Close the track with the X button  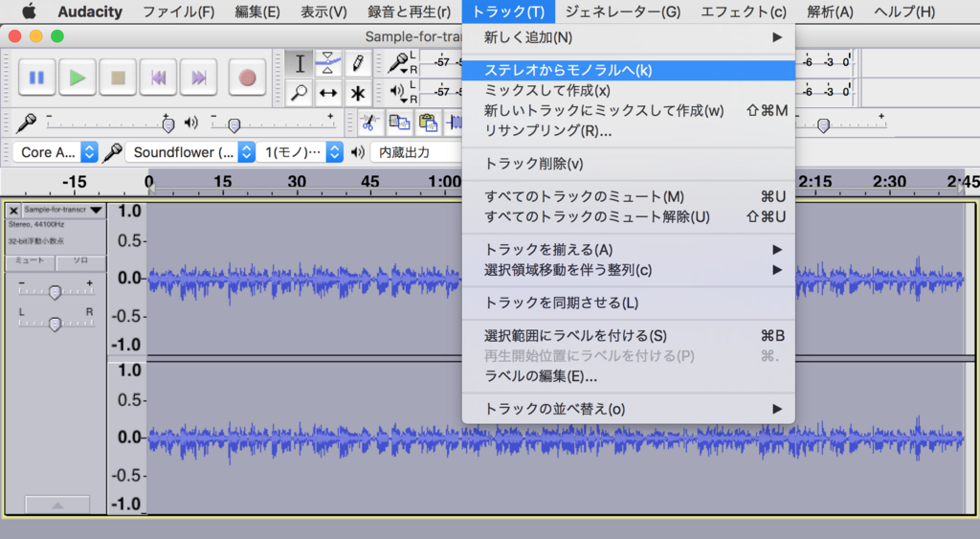point(13,210)
